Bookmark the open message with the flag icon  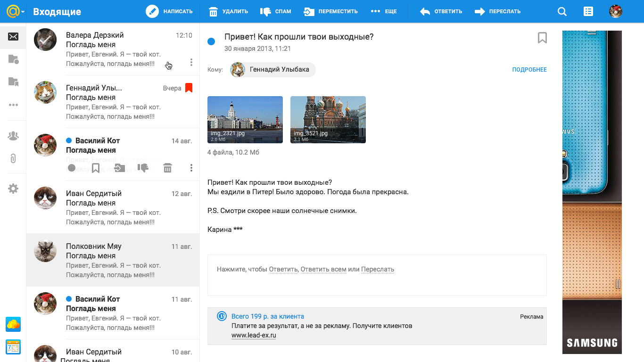[542, 38]
